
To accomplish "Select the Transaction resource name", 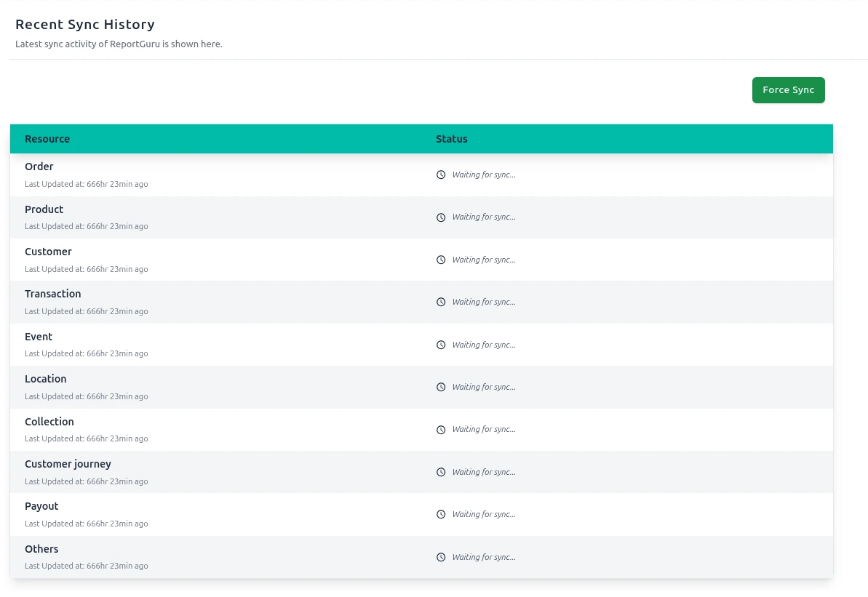I will 53,294.
